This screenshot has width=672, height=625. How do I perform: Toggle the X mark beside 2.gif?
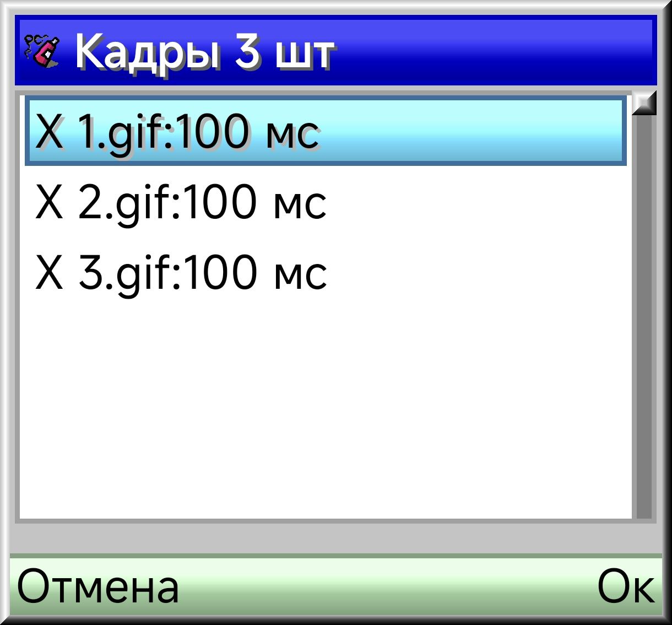(x=49, y=202)
